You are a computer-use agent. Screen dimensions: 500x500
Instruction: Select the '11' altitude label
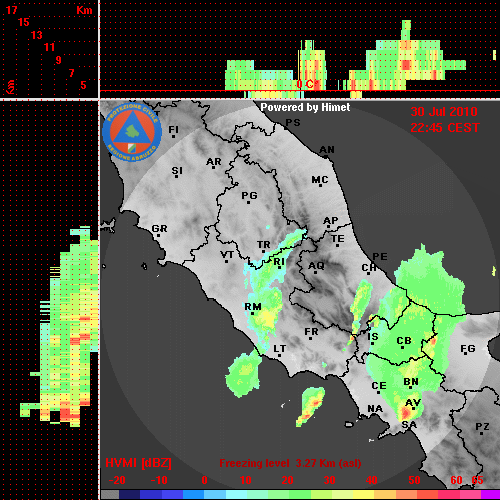coord(49,47)
